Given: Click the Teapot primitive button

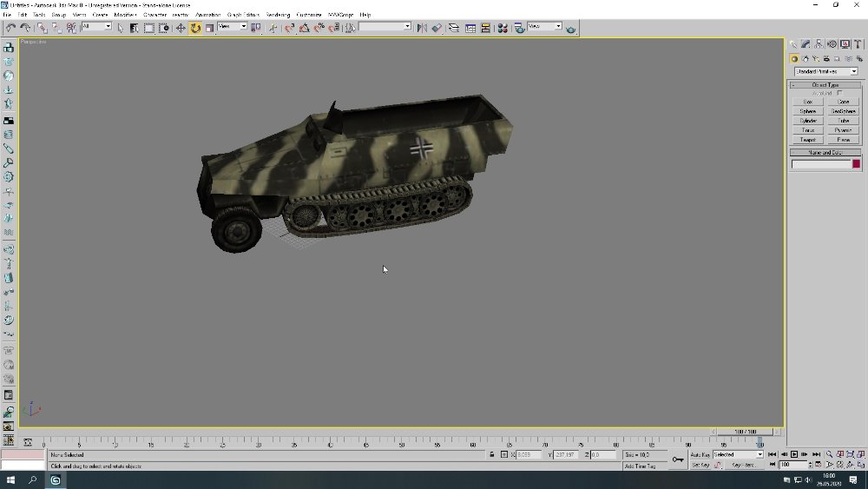Looking at the screenshot, I should (807, 140).
